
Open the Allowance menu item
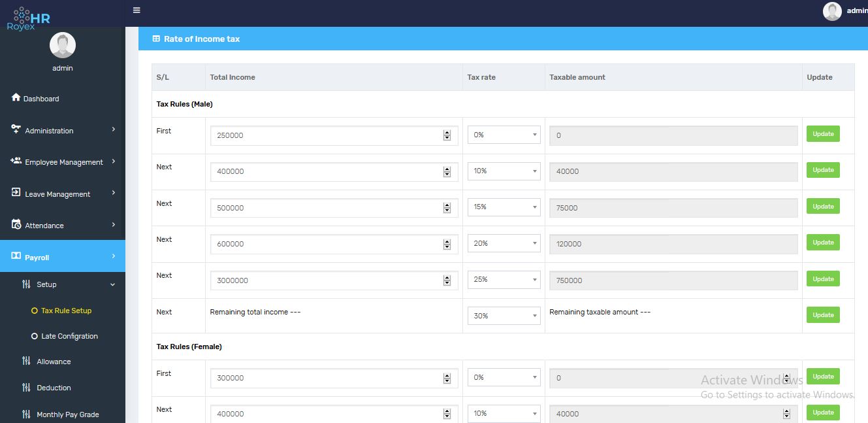click(x=54, y=362)
